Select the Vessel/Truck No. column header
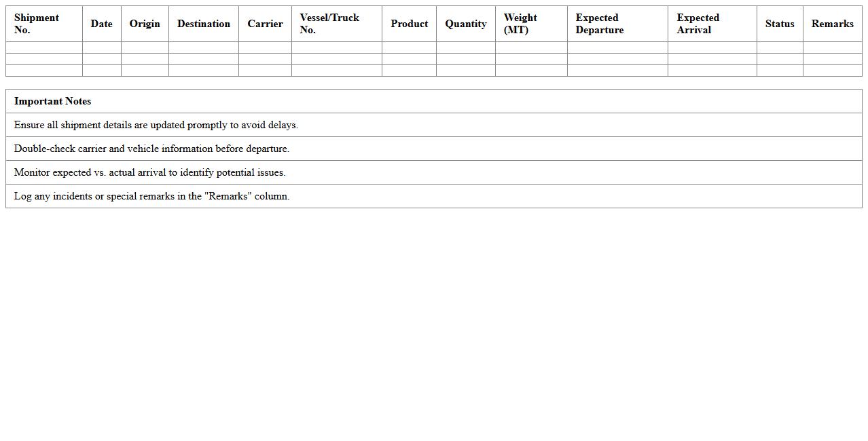This screenshot has width=868, height=441. [329, 24]
